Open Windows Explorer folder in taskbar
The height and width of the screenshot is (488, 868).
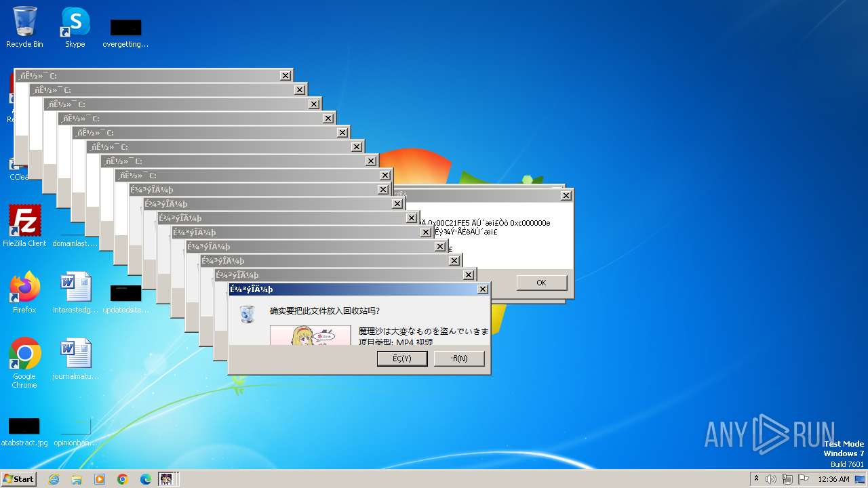[x=77, y=479]
